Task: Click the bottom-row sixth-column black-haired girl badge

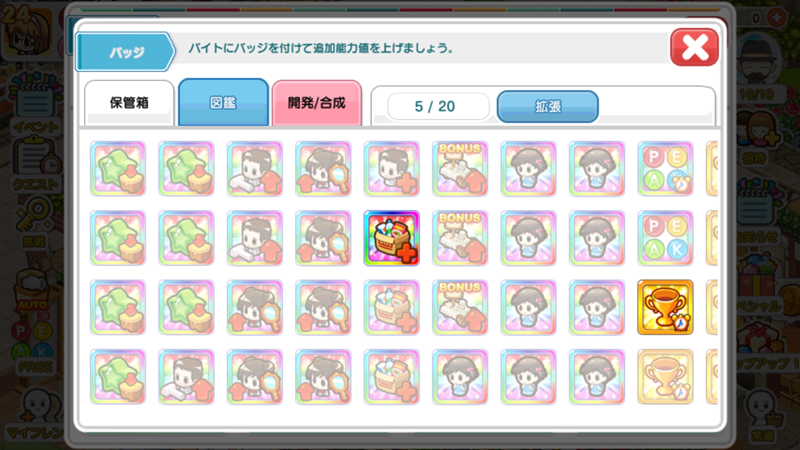Action: tap(460, 377)
